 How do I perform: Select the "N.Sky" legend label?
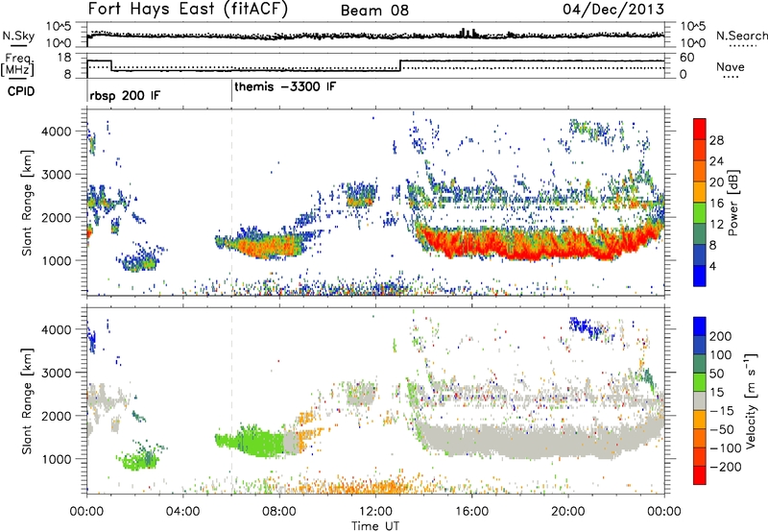click(18, 36)
